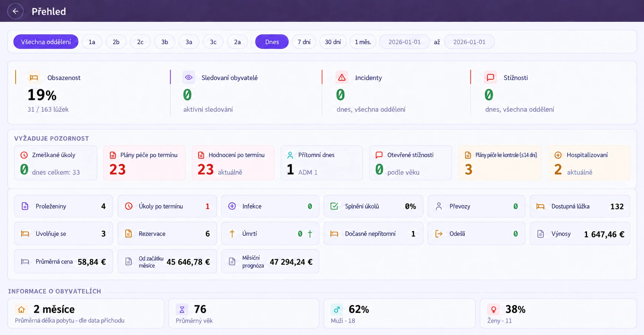
Task: Click the plus-circle Hospitalizovaní icon
Action: 558,155
